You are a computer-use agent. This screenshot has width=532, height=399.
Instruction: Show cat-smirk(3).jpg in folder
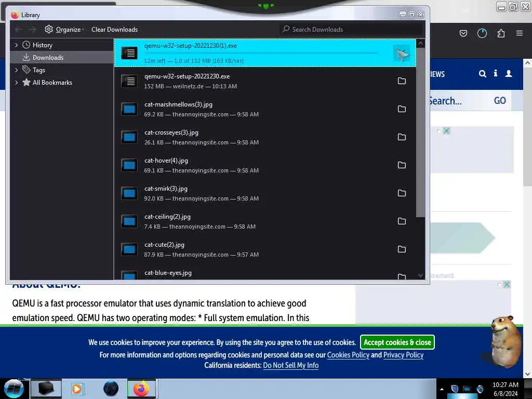pos(402,193)
